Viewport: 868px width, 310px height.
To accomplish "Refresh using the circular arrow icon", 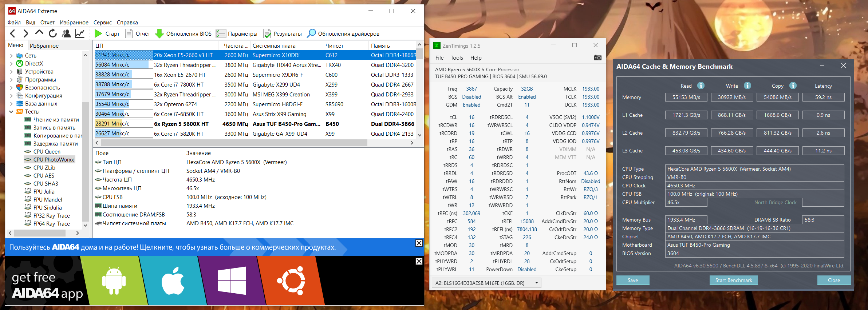I will (53, 33).
